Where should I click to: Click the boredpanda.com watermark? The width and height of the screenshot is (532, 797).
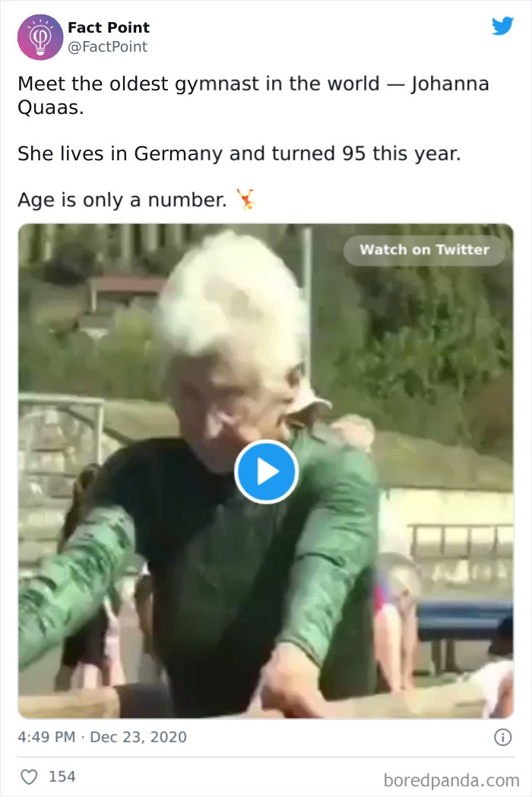451,780
